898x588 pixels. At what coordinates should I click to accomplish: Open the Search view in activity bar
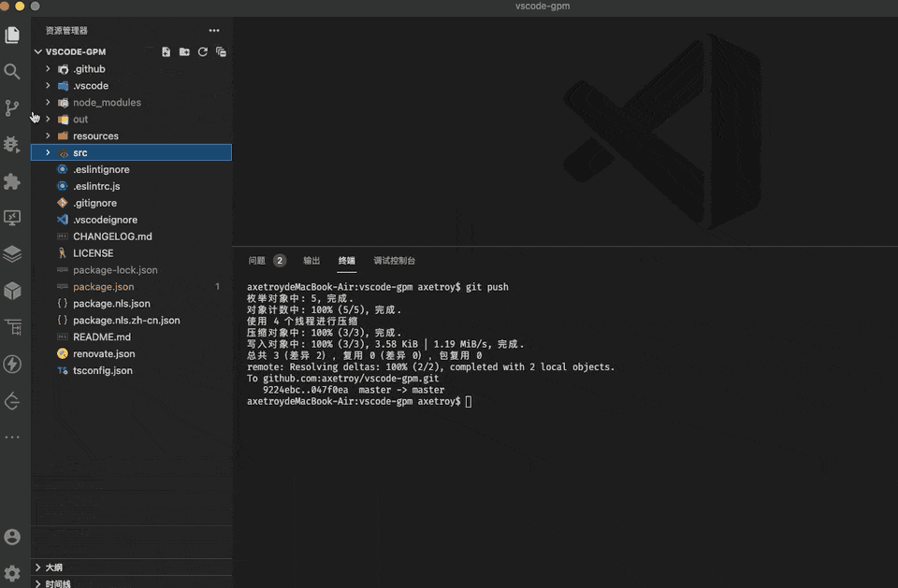[12, 72]
